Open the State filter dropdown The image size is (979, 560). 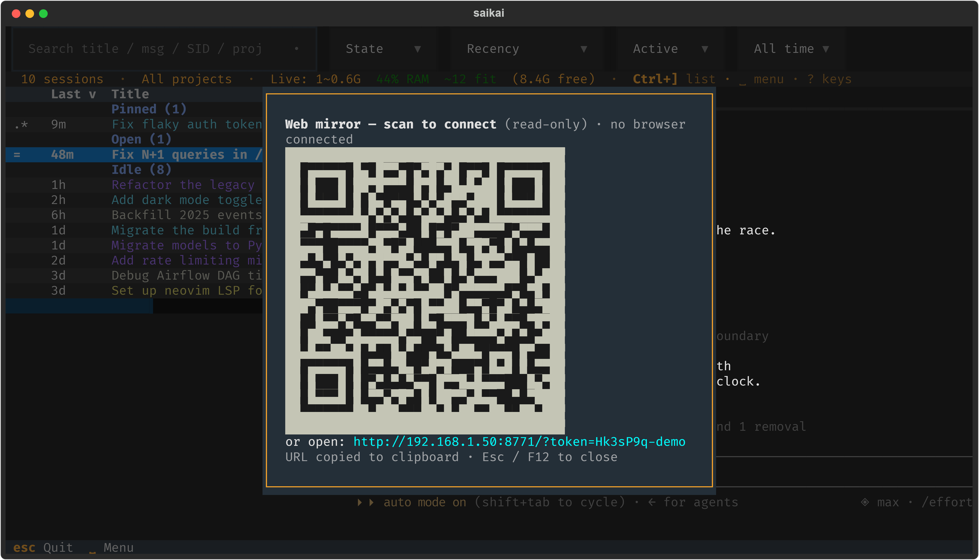(383, 49)
